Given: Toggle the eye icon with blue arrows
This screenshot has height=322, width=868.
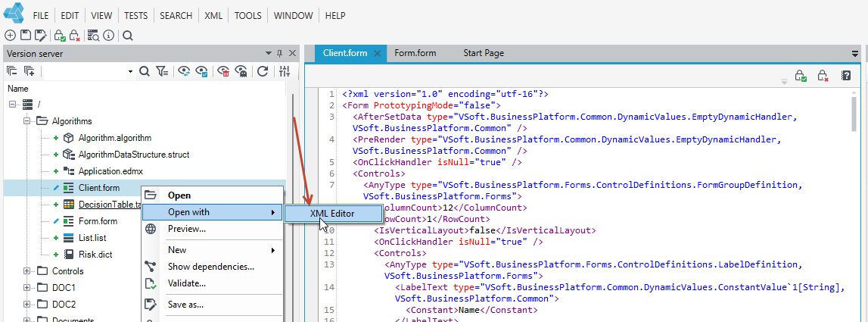Looking at the screenshot, I should pyautogui.click(x=185, y=71).
